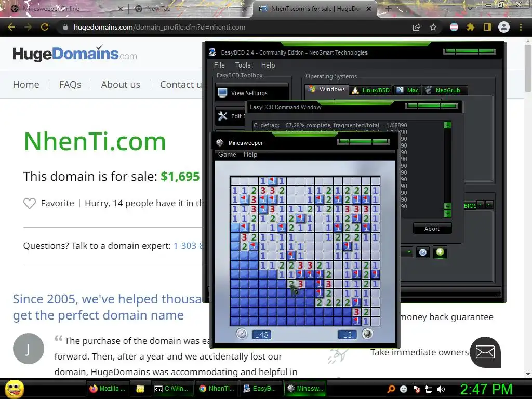Click the command window scrollbar up arrow
Image resolution: width=532 pixels, height=399 pixels.
coord(447,125)
